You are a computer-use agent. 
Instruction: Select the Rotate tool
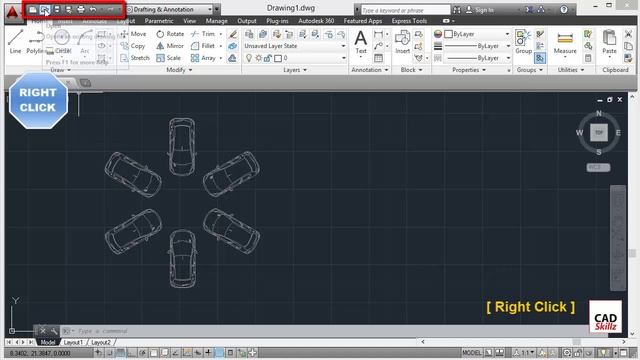click(170, 34)
